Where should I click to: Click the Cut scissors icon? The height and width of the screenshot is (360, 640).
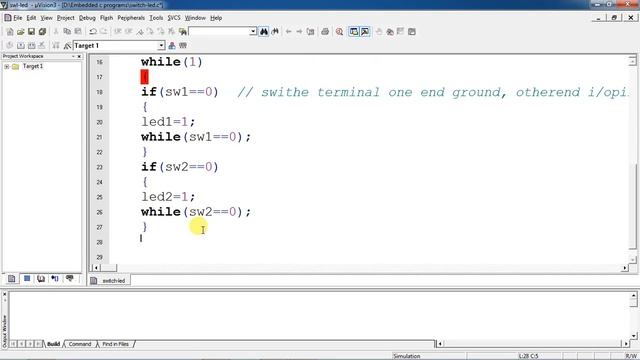[56, 31]
